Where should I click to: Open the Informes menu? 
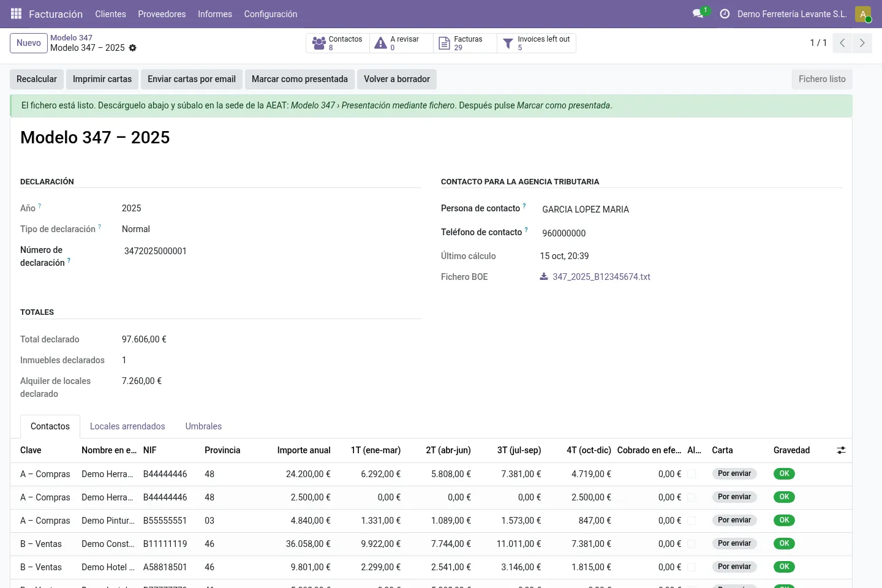[x=215, y=13]
